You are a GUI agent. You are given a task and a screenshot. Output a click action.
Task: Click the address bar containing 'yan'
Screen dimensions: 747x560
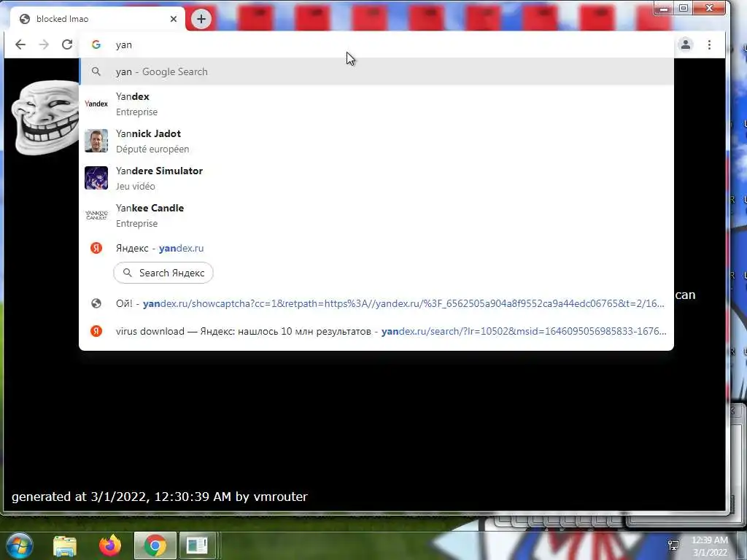tap(376, 44)
